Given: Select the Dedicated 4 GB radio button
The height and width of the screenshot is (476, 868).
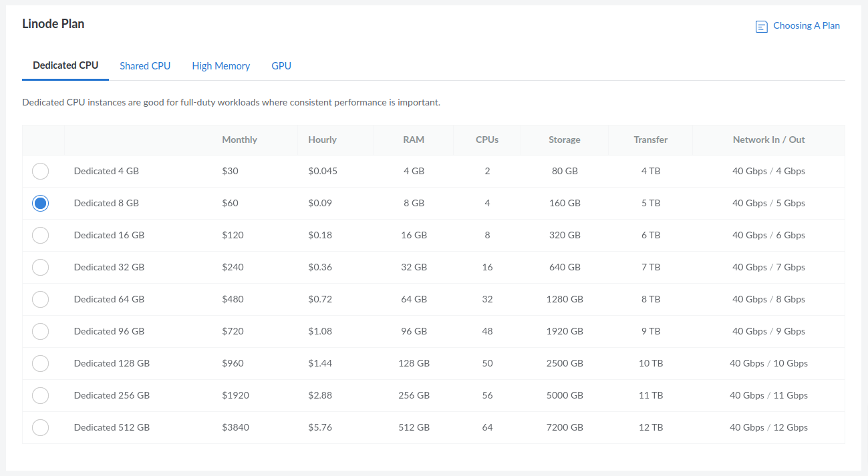Looking at the screenshot, I should click(x=40, y=171).
